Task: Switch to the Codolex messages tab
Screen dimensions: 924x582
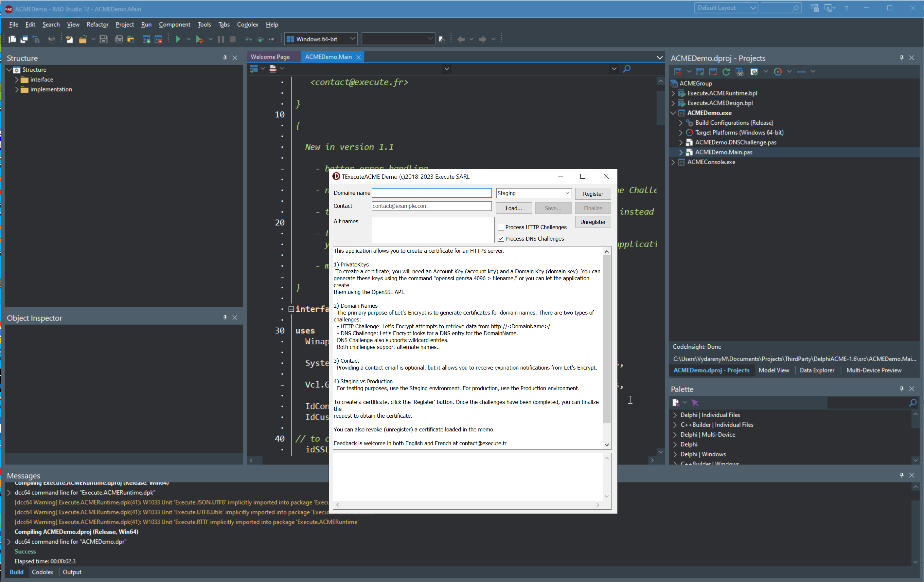Action: [43, 572]
